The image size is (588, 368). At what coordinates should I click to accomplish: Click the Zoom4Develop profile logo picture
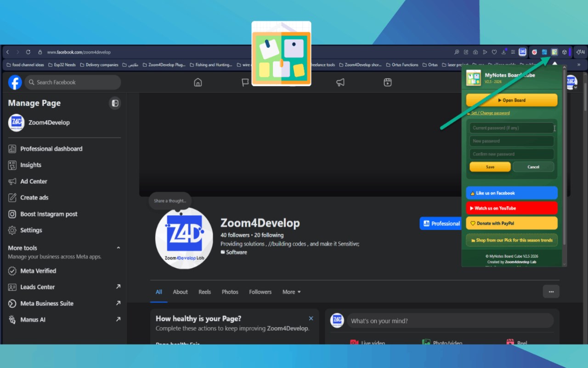(x=184, y=238)
